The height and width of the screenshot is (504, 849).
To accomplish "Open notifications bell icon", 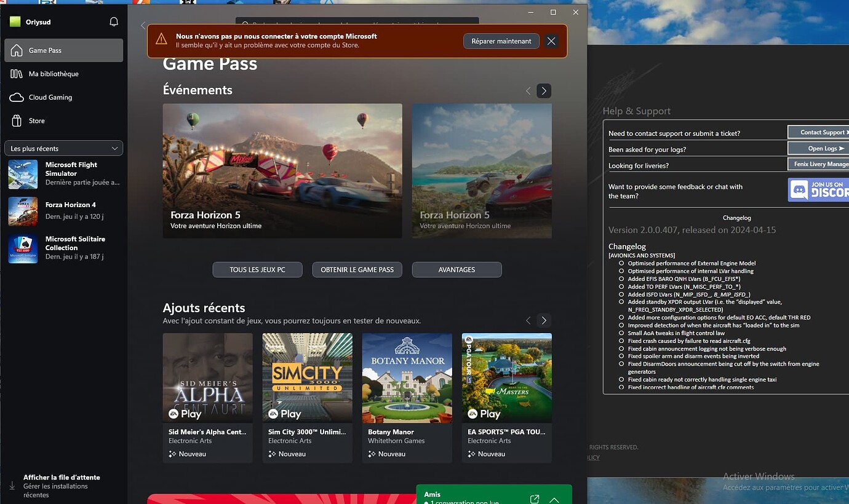I will coord(114,22).
